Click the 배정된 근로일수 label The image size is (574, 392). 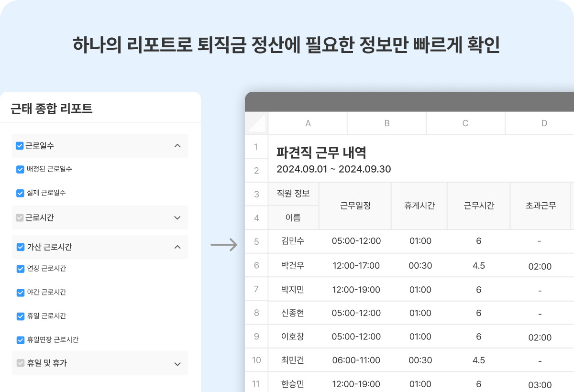pyautogui.click(x=50, y=169)
